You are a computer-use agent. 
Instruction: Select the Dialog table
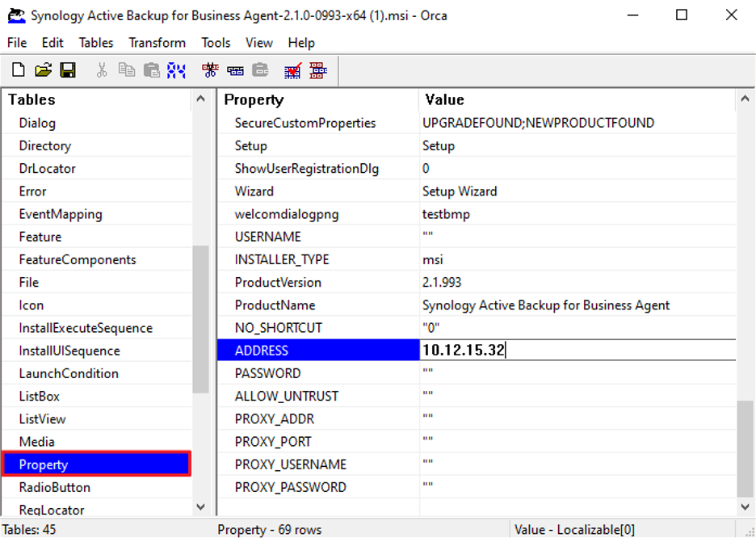coord(96,123)
